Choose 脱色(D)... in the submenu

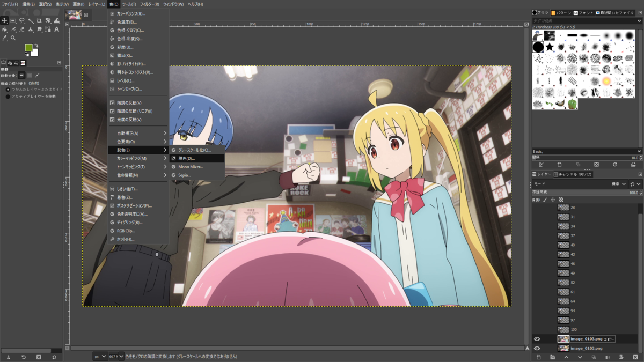point(197,158)
